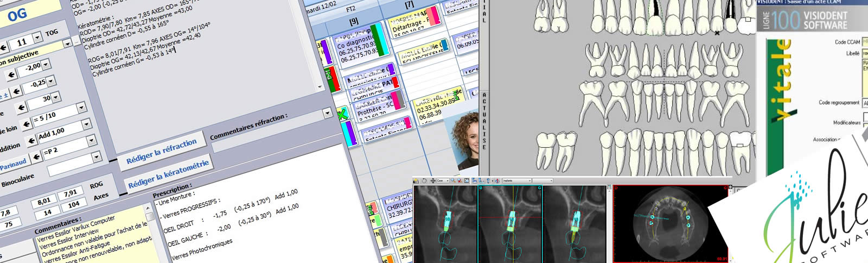Select the four-arrow pan tool in viewer toolbar

click(432, 181)
